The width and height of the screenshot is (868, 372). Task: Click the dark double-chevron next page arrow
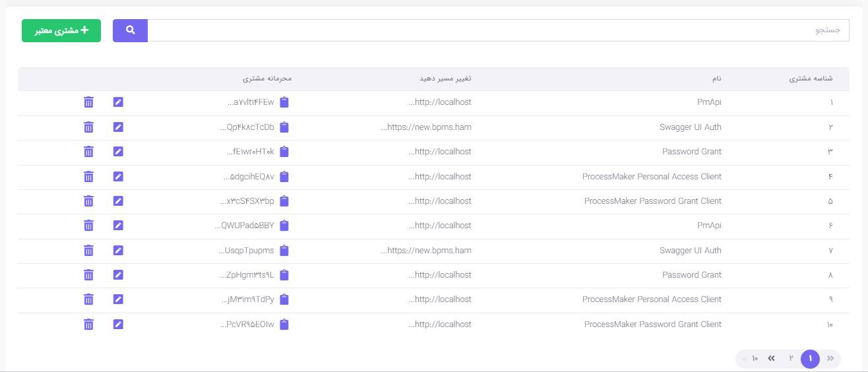pos(771,359)
